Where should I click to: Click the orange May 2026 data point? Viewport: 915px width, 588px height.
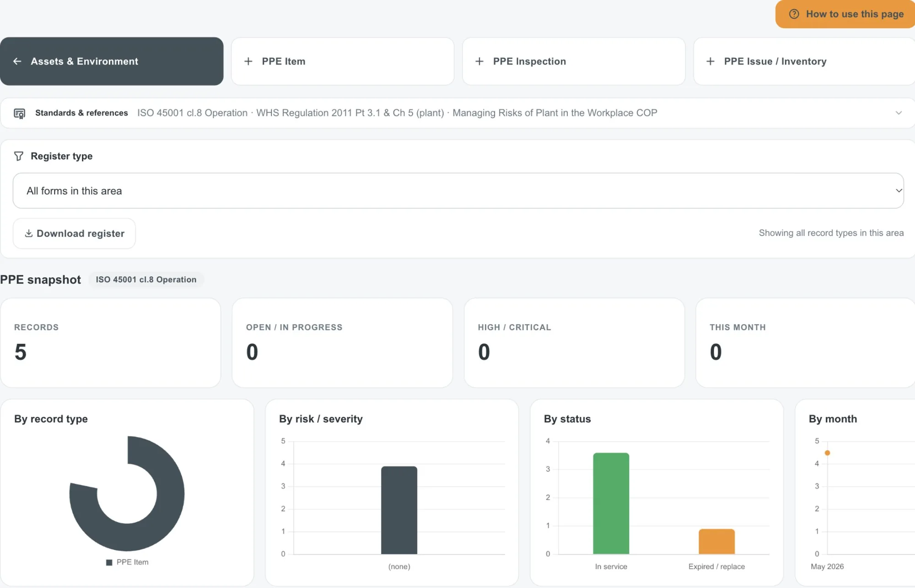pyautogui.click(x=827, y=453)
